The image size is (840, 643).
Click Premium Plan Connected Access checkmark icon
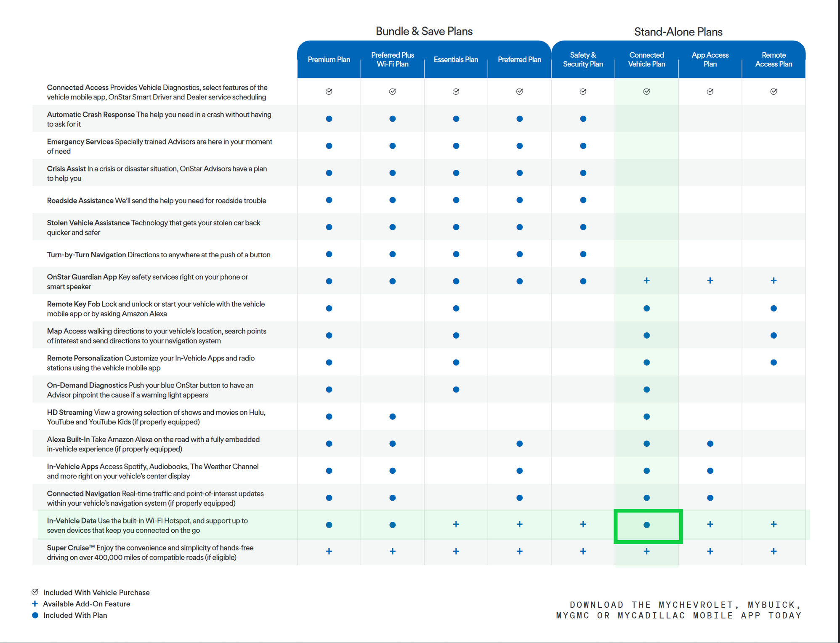(329, 91)
